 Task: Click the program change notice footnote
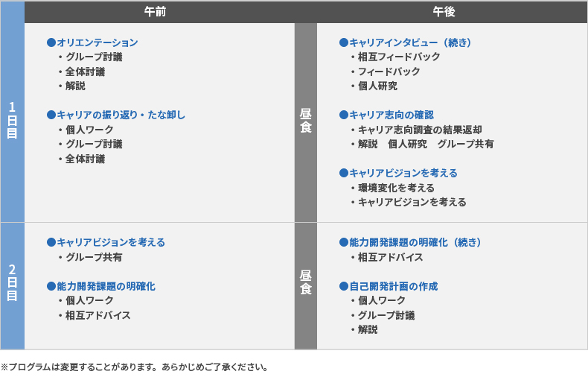pos(134,367)
